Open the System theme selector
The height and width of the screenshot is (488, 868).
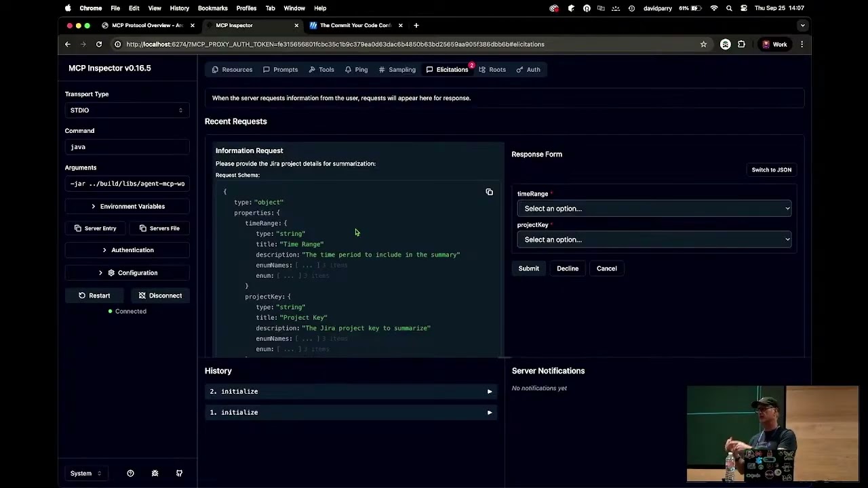pyautogui.click(x=86, y=473)
